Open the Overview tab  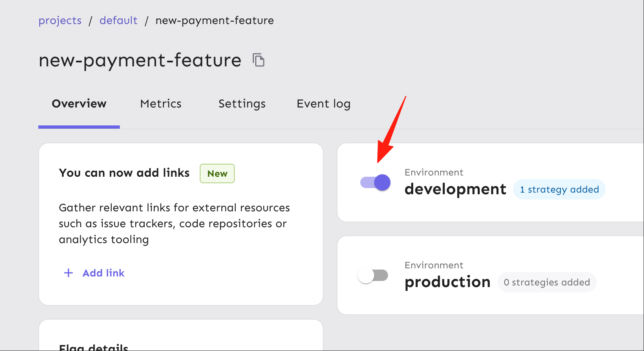coord(79,104)
